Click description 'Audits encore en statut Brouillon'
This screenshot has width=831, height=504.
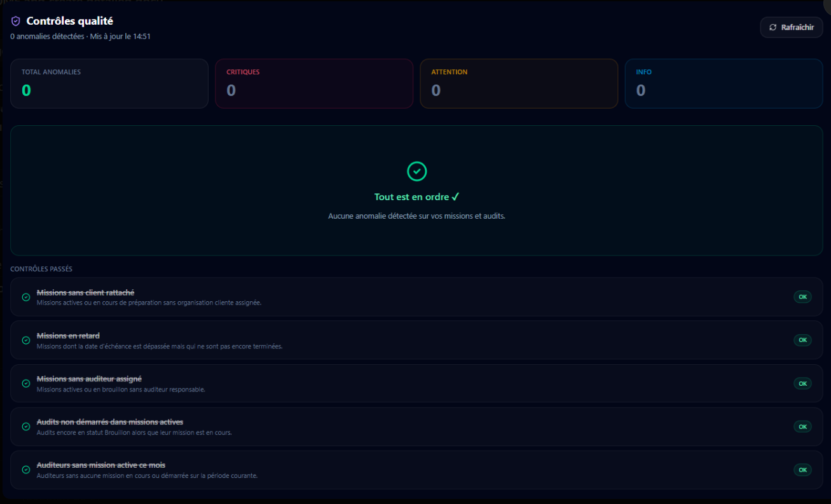tap(134, 433)
